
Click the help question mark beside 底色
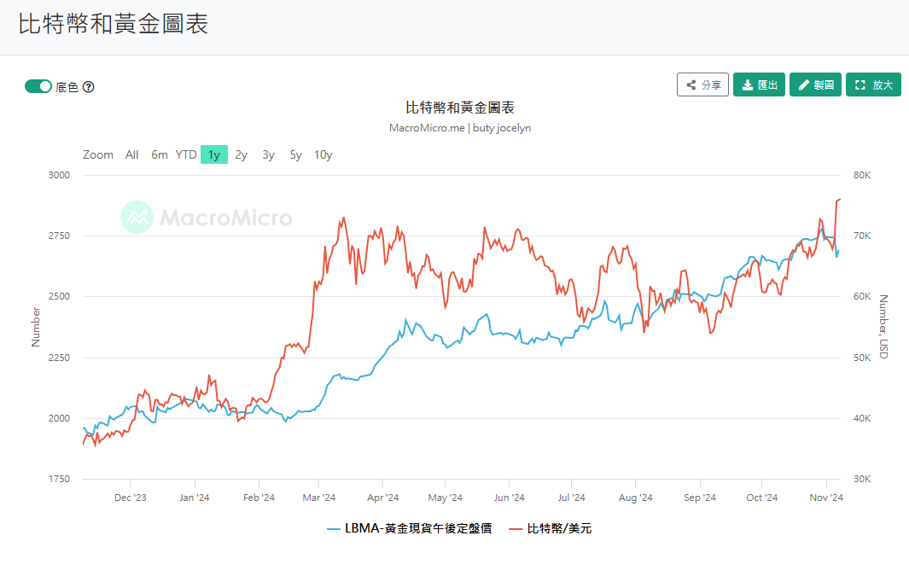click(88, 87)
